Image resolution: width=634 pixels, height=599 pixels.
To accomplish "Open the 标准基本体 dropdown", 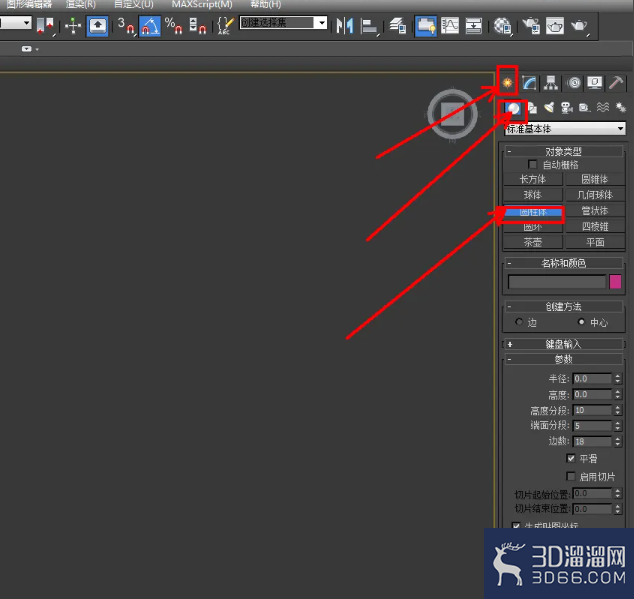I will [565, 129].
